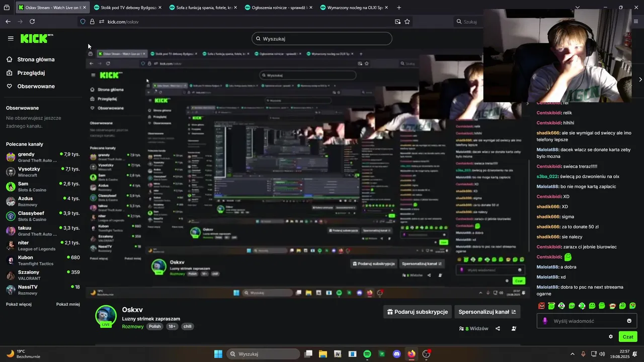
Task: Pick the green headset emote
Action: pyautogui.click(x=582, y=306)
